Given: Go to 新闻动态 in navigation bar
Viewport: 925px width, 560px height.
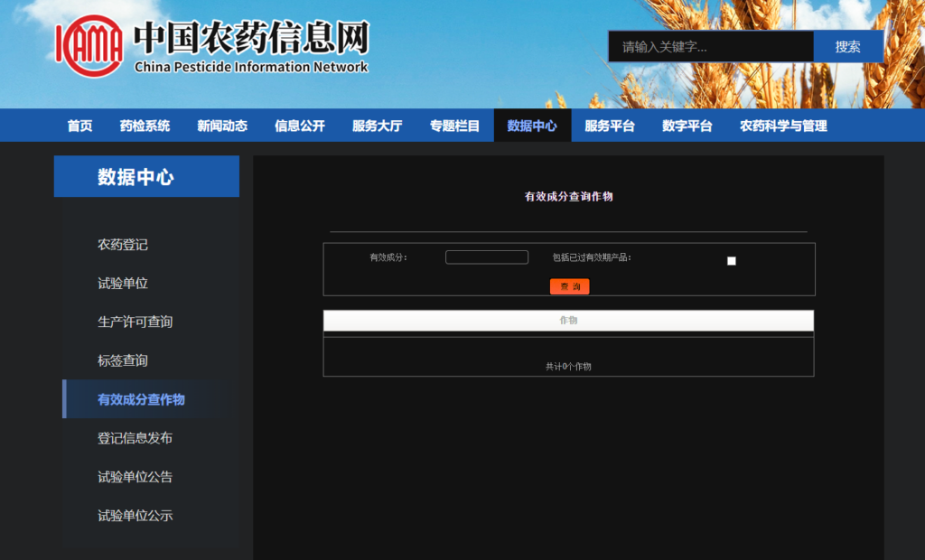Looking at the screenshot, I should tap(222, 126).
